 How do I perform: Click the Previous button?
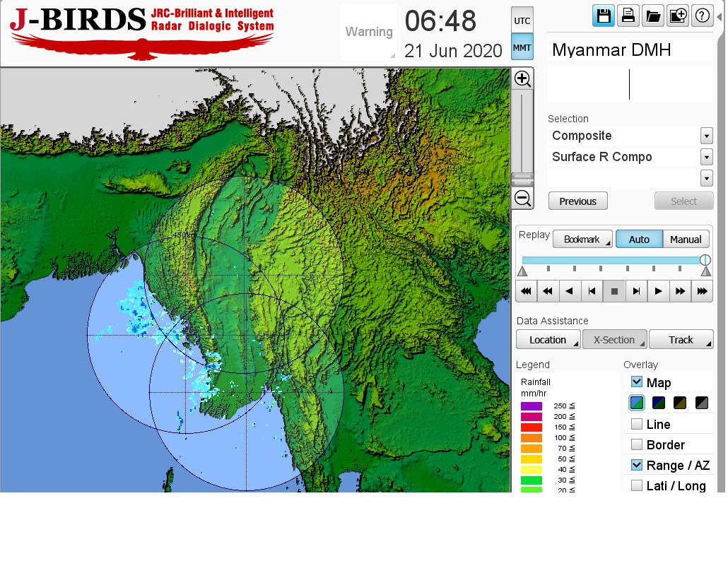pos(577,201)
